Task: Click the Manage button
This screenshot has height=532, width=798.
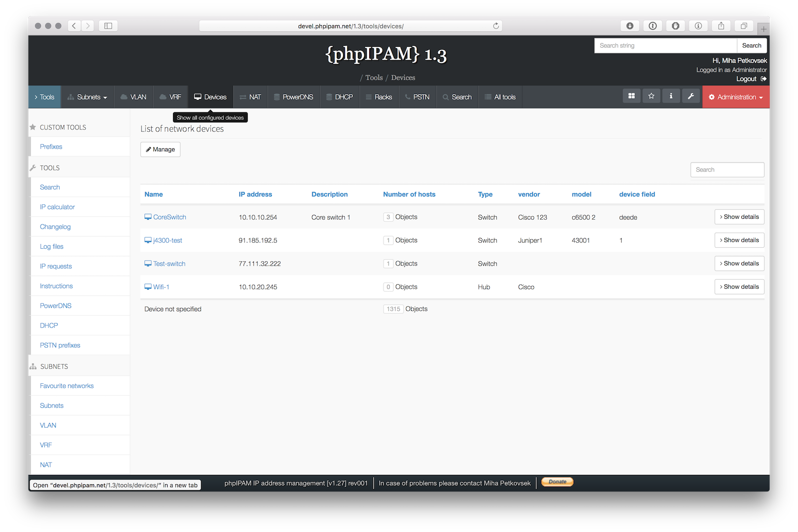Action: (x=160, y=149)
